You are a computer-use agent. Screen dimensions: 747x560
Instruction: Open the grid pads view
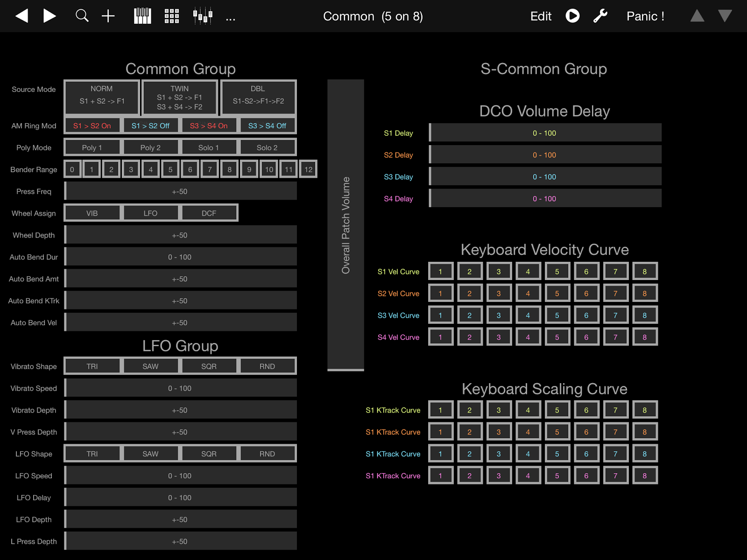pos(172,16)
